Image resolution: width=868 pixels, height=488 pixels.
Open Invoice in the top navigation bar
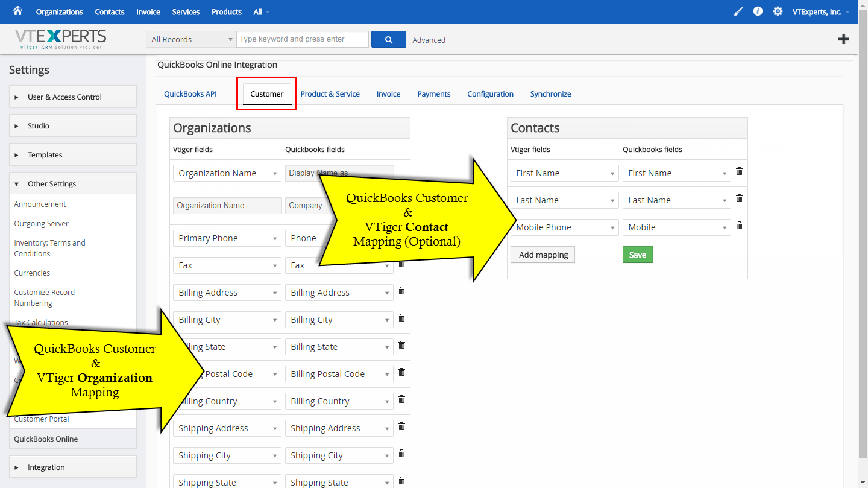(148, 12)
